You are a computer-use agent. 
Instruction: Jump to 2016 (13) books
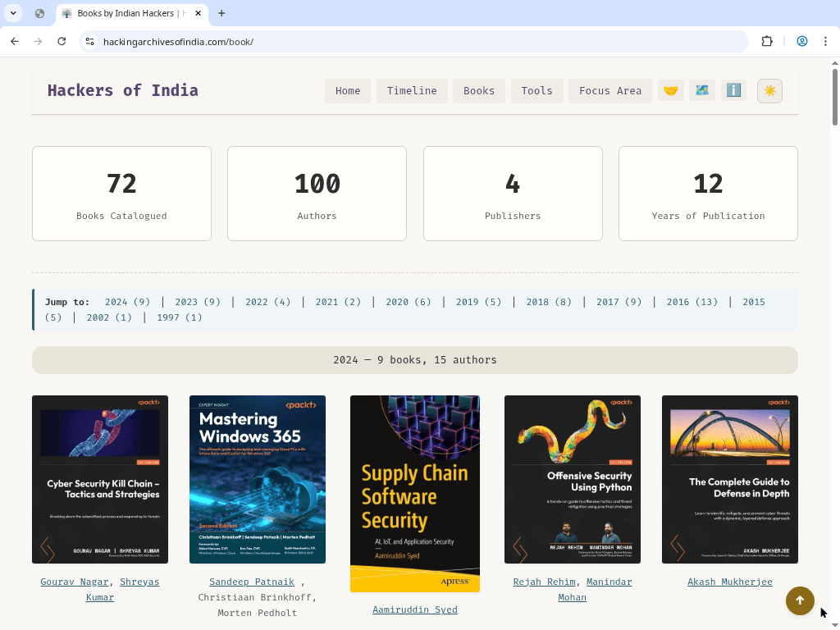tap(692, 302)
